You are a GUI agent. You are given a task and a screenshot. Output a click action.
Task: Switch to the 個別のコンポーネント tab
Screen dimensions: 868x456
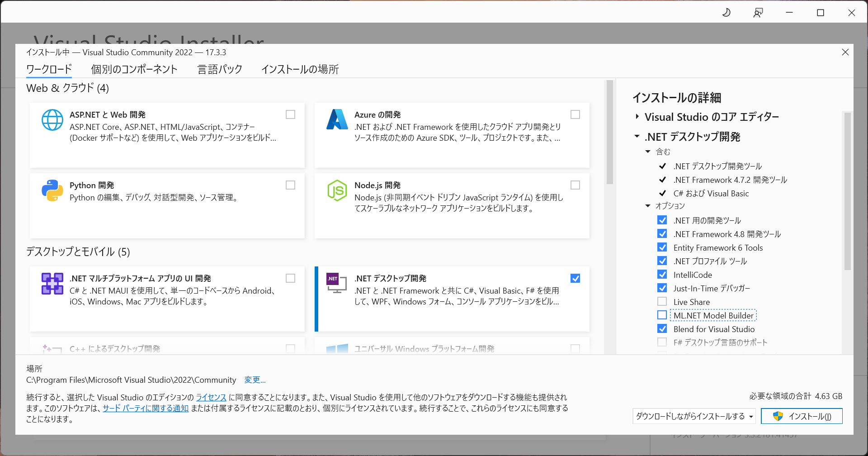pos(134,69)
